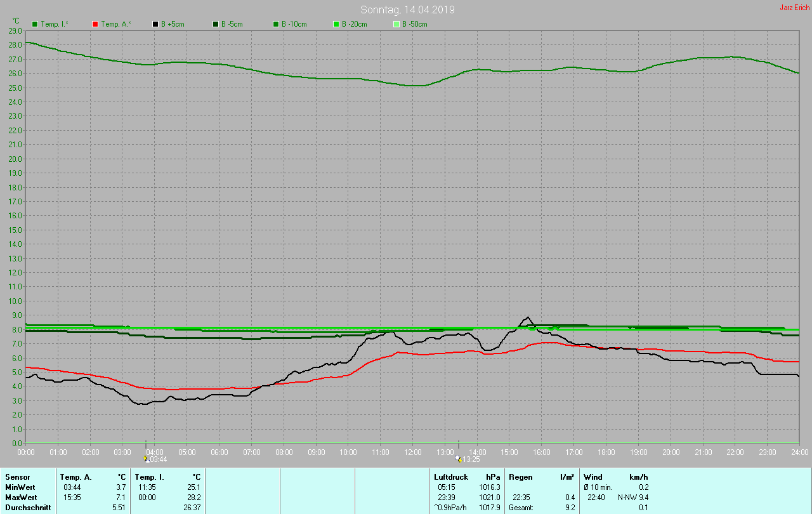This screenshot has width=812, height=514.
Task: Click the Temp. I. minimum value '25.1'
Action: point(194,487)
